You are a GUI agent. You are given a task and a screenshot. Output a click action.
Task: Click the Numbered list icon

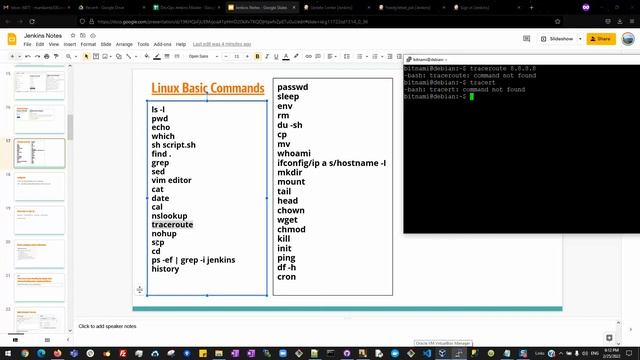pos(375,56)
